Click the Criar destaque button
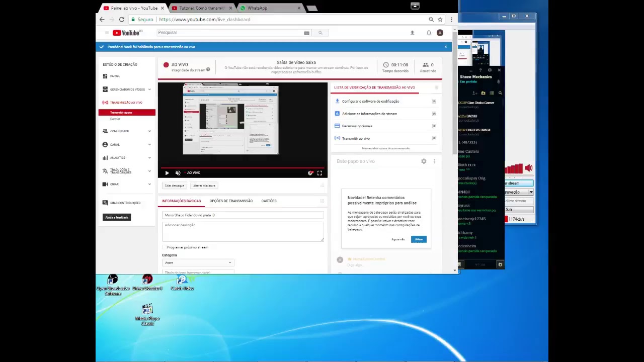 [174, 186]
